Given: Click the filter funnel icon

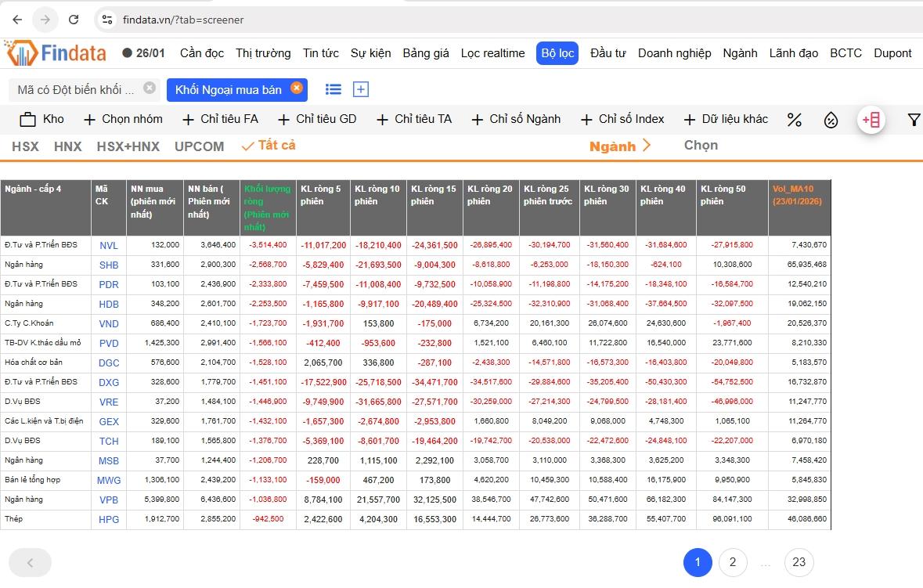Looking at the screenshot, I should pos(913,120).
